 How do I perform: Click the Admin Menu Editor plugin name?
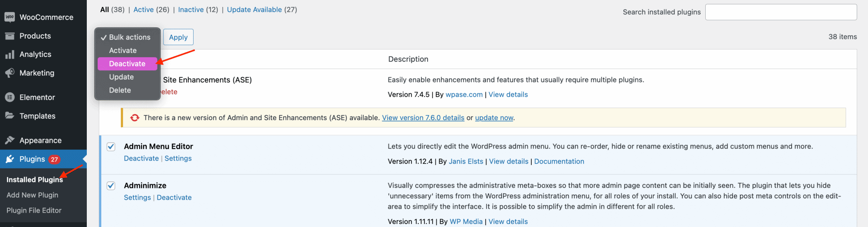(158, 147)
